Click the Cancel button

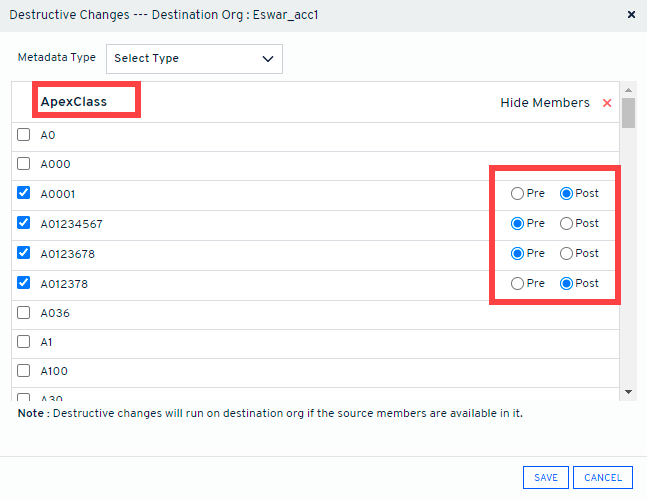tap(603, 478)
